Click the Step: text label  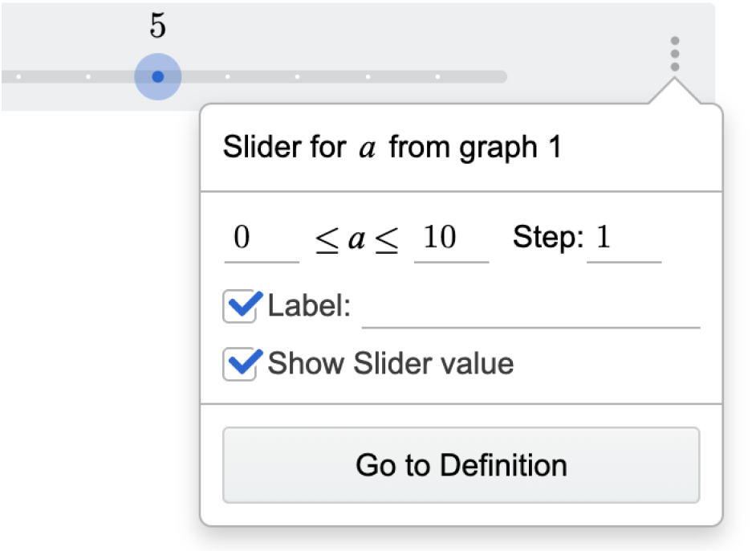[x=548, y=238]
